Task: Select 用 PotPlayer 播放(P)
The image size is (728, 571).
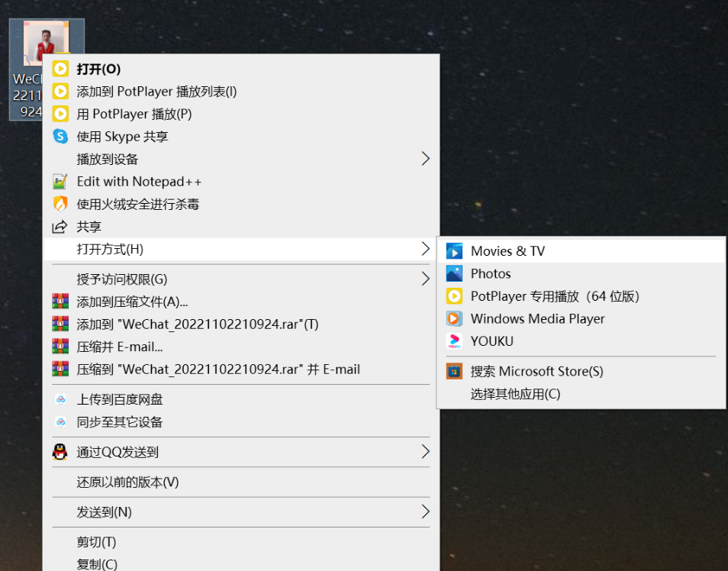Action: (241, 114)
